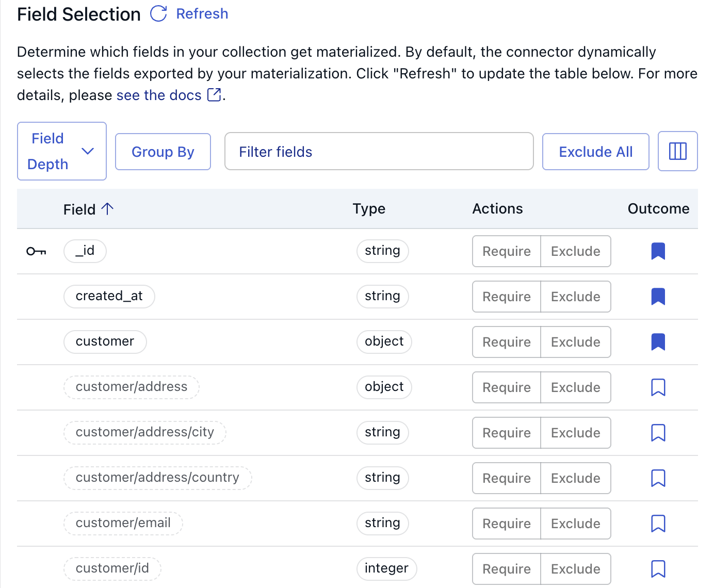
Task: Click the outline bookmark for customer/id
Action: [658, 569]
